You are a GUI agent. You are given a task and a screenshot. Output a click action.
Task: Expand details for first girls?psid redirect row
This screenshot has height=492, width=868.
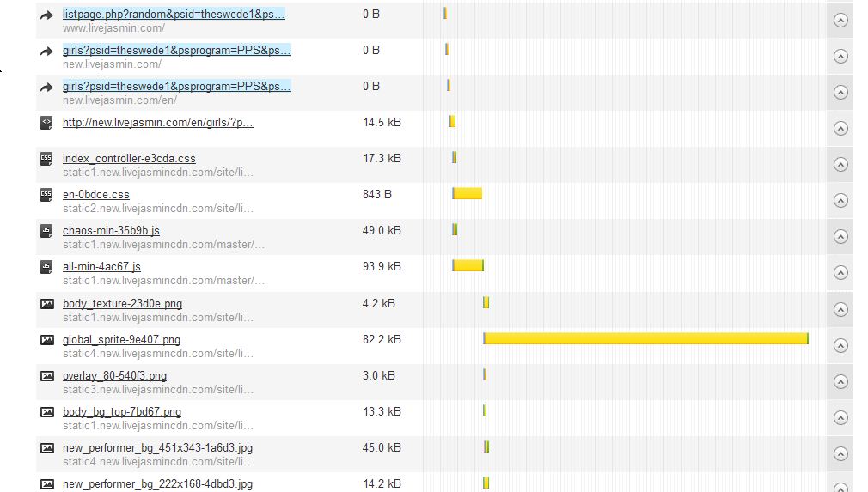[x=840, y=57]
